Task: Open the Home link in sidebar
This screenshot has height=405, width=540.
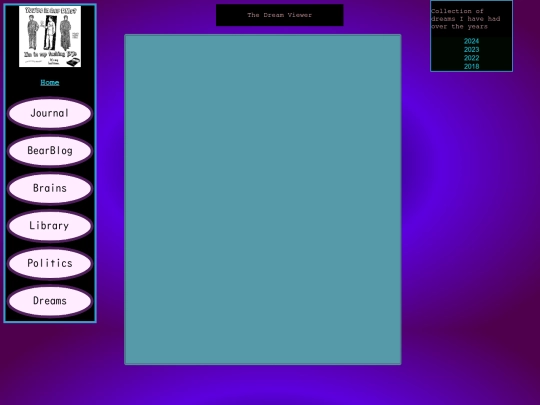Action: (50, 82)
